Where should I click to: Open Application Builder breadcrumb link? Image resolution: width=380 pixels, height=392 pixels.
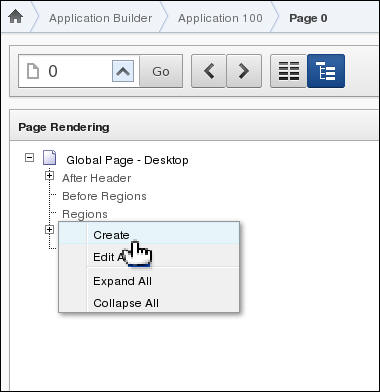pos(101,18)
